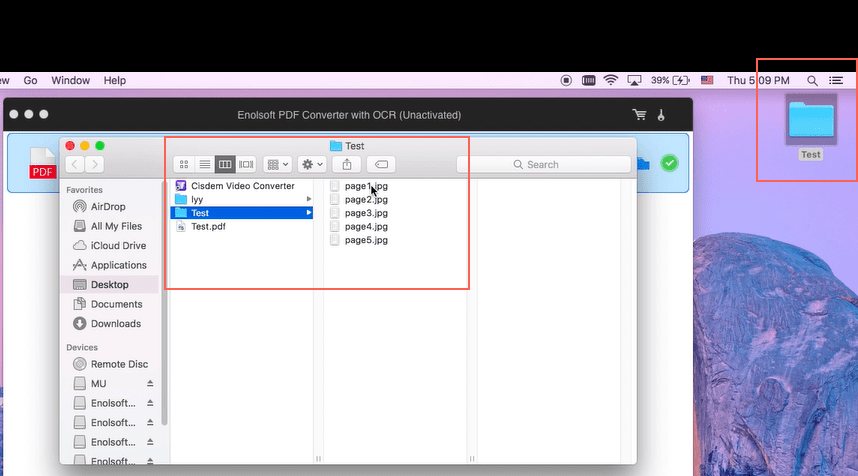Viewport: 858px width, 476px height.
Task: Open Downloads in the sidebar
Action: coord(115,323)
